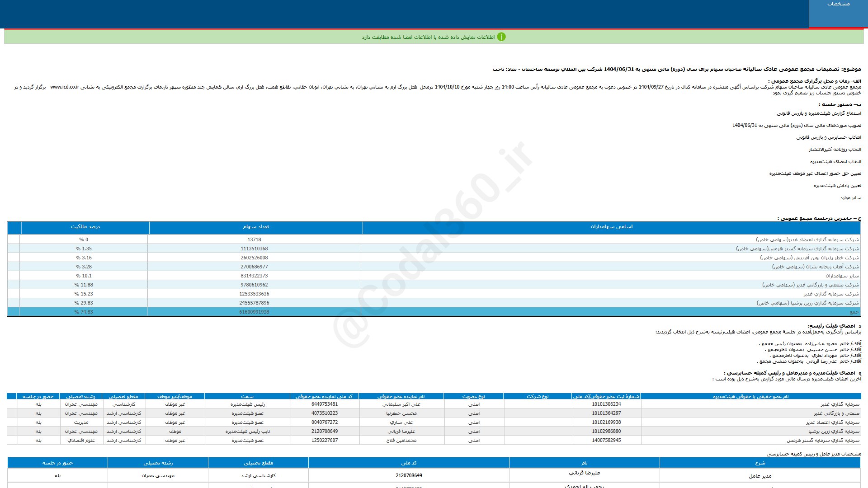The image size is (868, 488).
Task: Click the مدیر عامل description cell
Action: tap(759, 476)
